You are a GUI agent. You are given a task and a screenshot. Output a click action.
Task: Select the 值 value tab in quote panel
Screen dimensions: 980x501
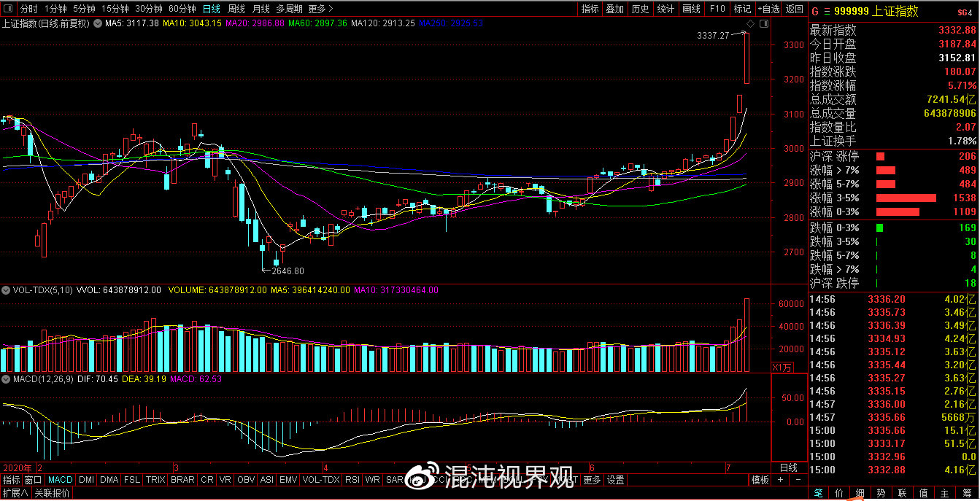(924, 493)
